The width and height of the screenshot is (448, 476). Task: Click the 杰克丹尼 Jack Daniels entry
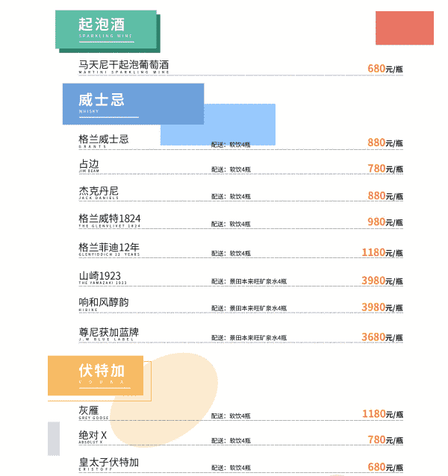pyautogui.click(x=99, y=192)
